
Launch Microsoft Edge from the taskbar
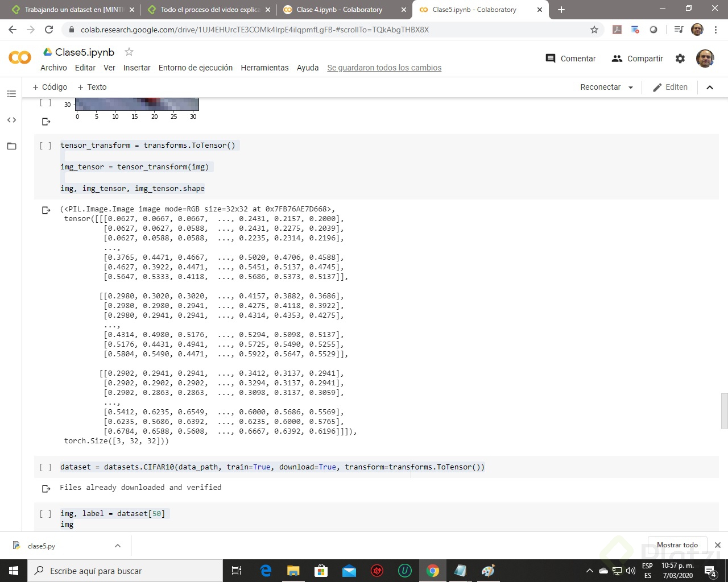click(x=266, y=571)
